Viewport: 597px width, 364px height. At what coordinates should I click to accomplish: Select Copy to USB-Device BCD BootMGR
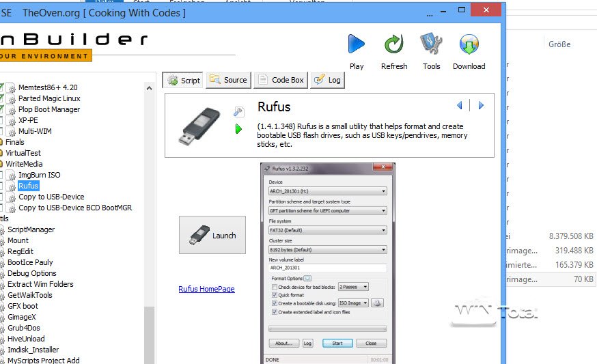[x=75, y=208]
